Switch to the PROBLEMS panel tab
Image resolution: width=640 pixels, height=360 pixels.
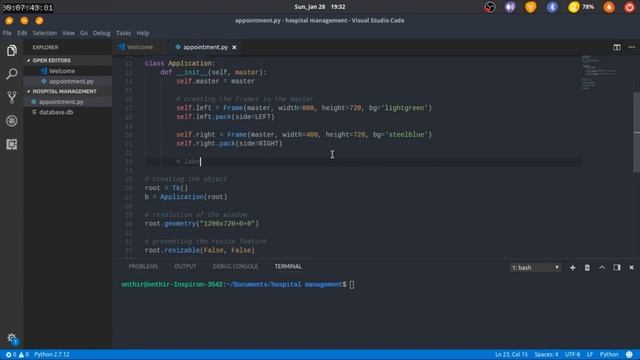143,267
